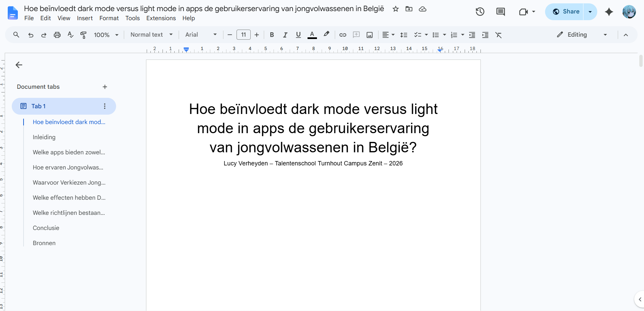The width and height of the screenshot is (644, 311).
Task: Add a comment from toolbar
Action: tap(356, 35)
